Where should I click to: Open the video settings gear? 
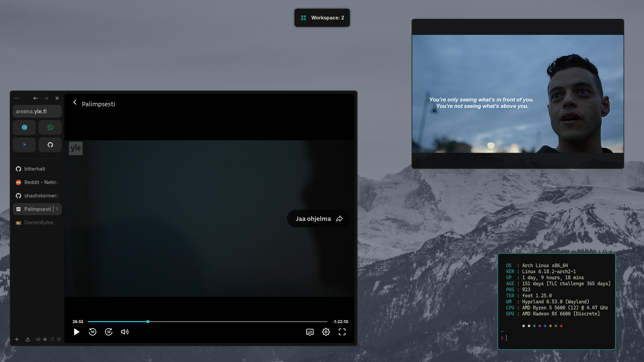click(326, 332)
